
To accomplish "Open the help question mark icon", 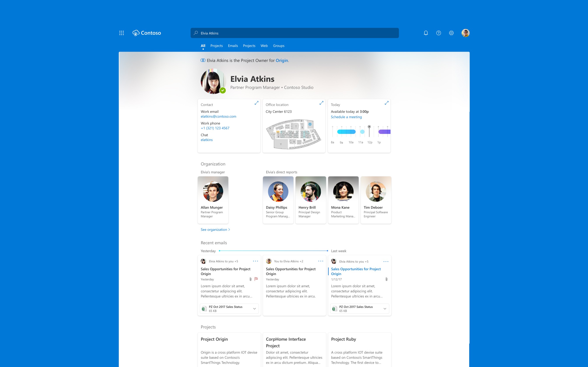I will (438, 33).
